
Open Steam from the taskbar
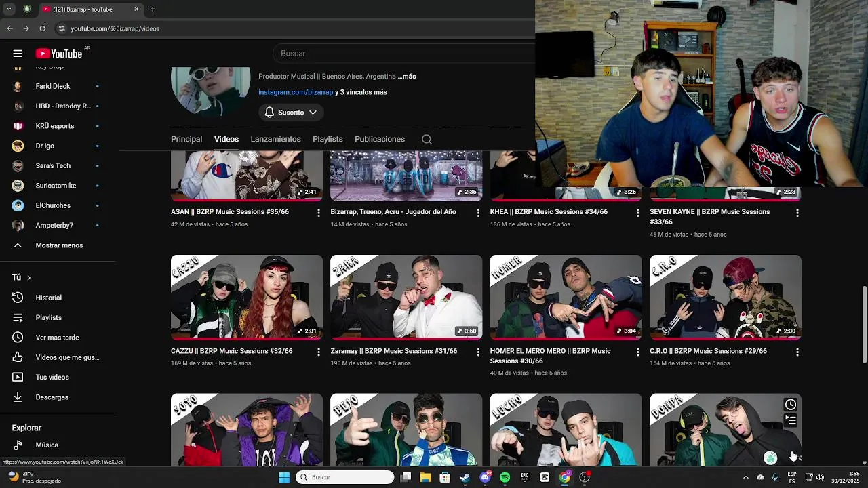tap(465, 477)
